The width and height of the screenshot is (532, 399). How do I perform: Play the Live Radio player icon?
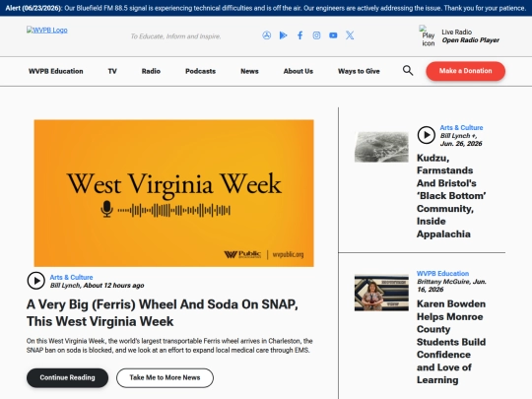pos(428,35)
